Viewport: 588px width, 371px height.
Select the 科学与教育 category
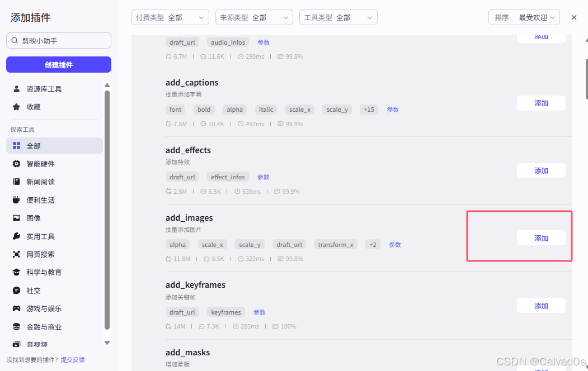(54, 272)
